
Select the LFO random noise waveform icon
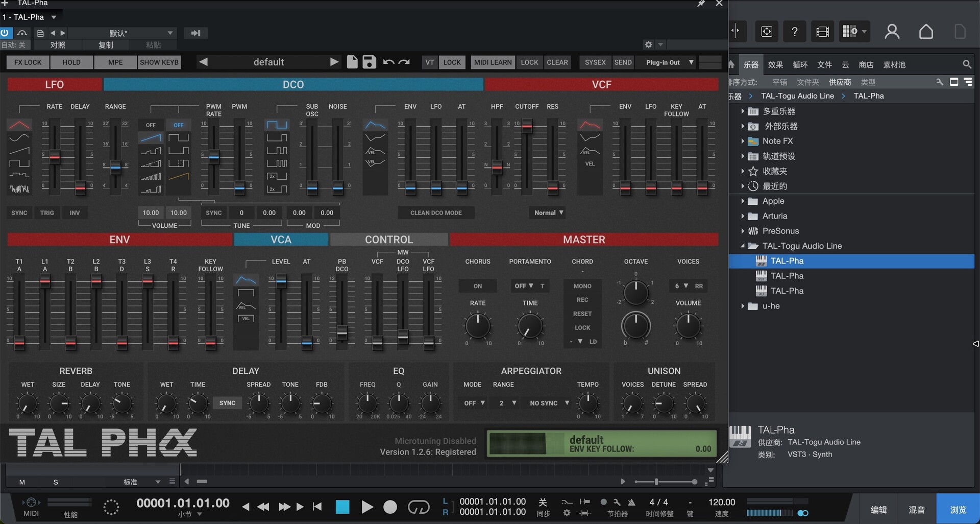pyautogui.click(x=19, y=189)
